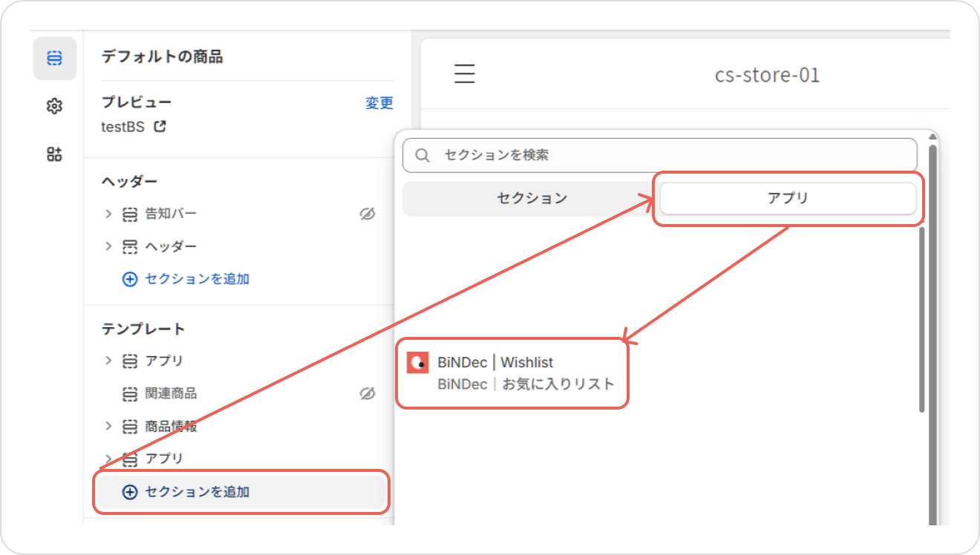Expand the second アプリ template section
Screen dimensions: 980x555
[x=108, y=458]
